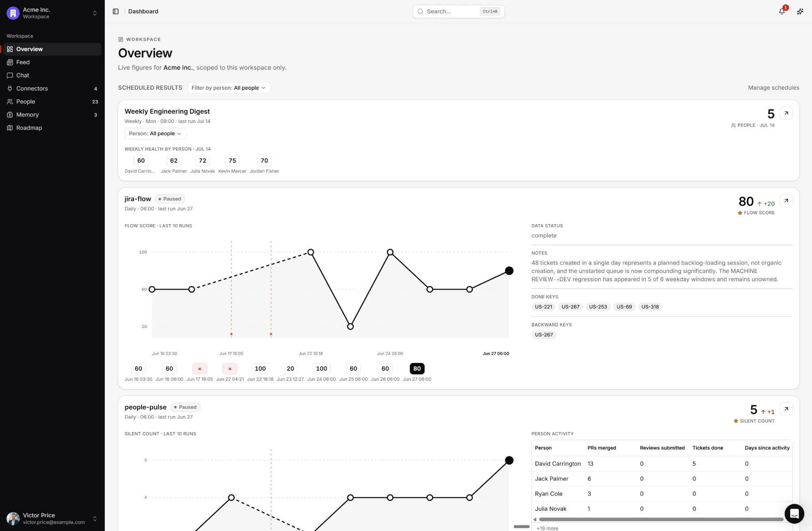
Task: Toggle the sidebar panel icon
Action: [116, 11]
